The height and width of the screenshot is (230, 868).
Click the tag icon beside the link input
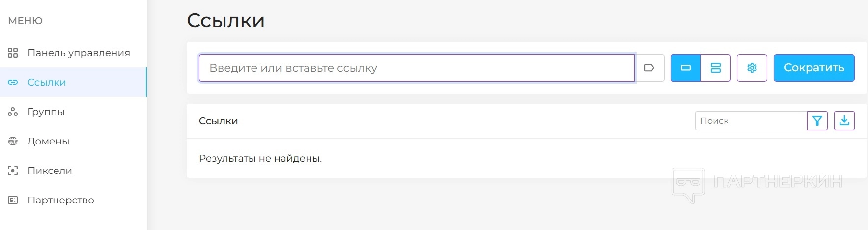point(649,68)
